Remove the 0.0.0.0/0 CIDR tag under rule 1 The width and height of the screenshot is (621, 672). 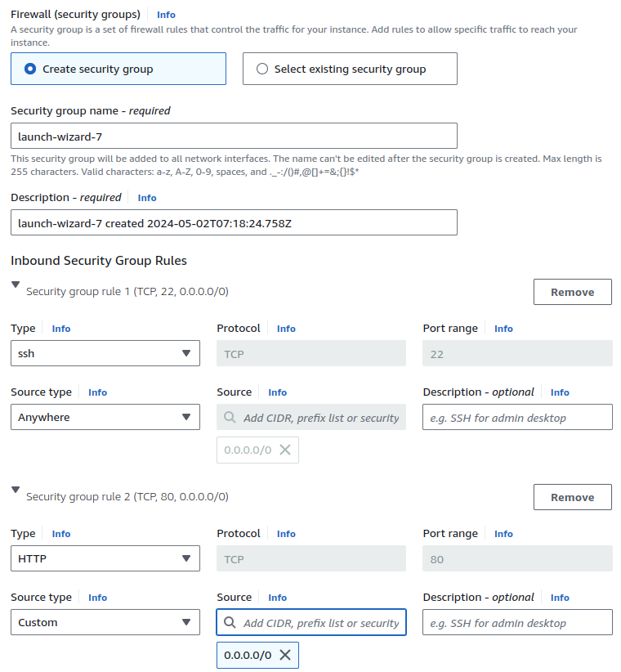point(283,450)
